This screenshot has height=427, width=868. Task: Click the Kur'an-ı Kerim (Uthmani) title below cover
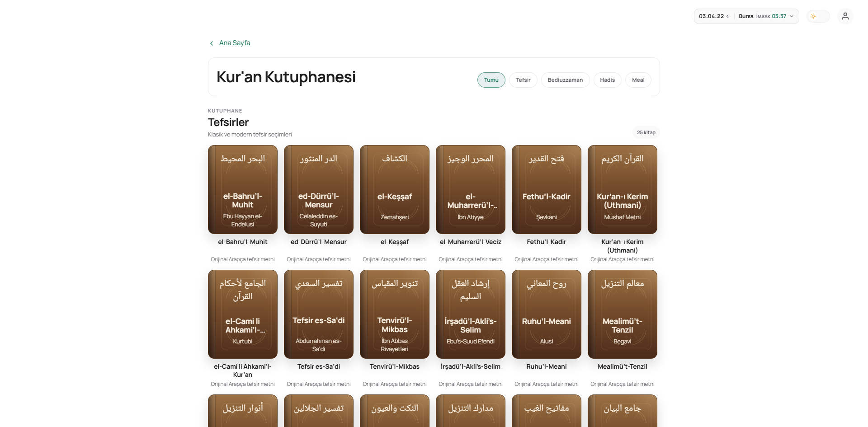(623, 246)
